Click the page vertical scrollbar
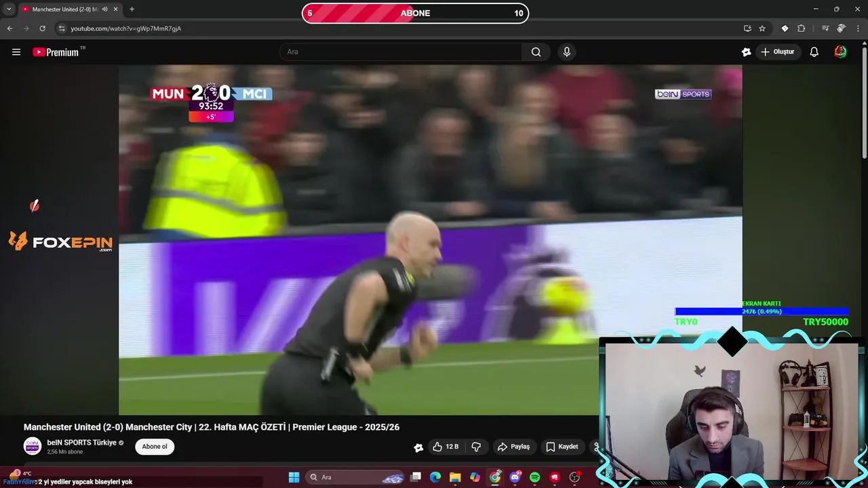The image size is (868, 488). (x=864, y=102)
